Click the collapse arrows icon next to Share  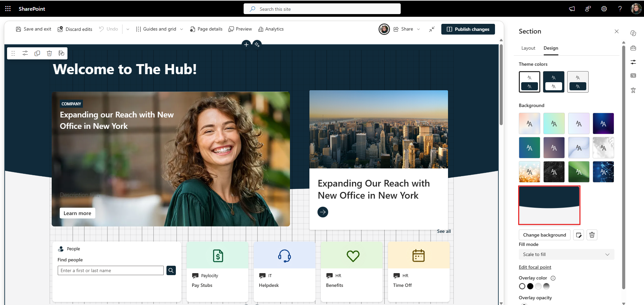pos(432,29)
